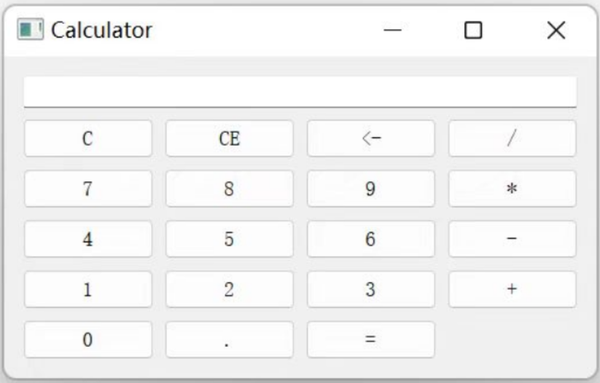Screen dimensions: 600x383
Task: Insert a decimal point
Action: point(230,339)
